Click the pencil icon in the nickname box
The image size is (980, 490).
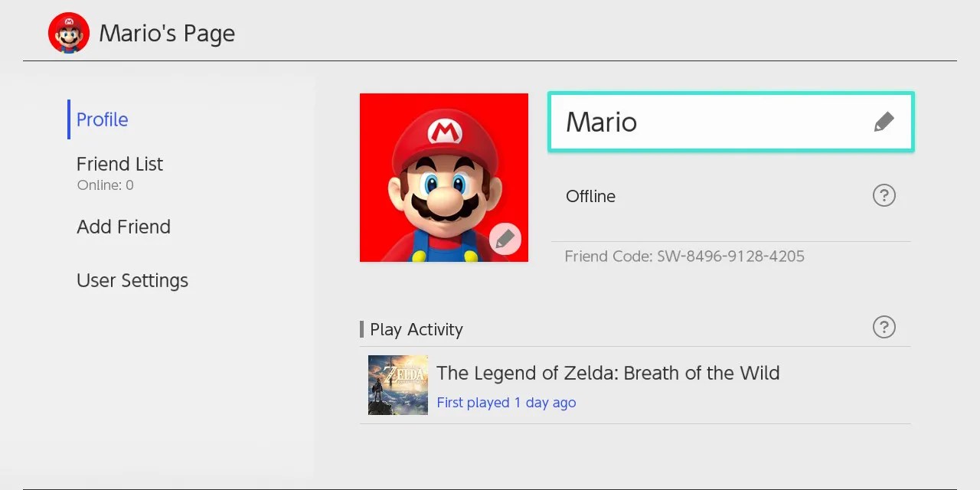pyautogui.click(x=884, y=122)
